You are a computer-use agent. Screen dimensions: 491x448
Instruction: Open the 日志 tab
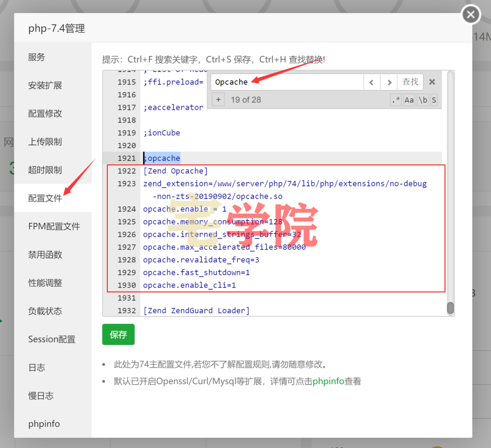(53, 367)
